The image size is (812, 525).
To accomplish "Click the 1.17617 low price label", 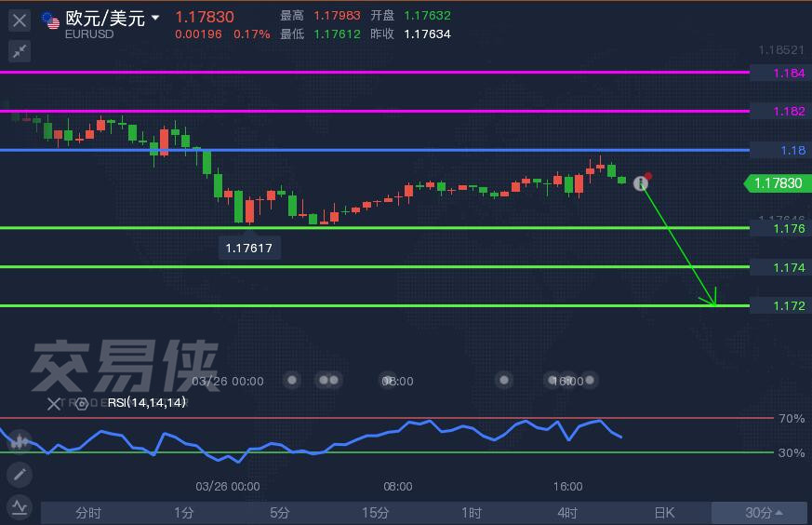I will (249, 249).
